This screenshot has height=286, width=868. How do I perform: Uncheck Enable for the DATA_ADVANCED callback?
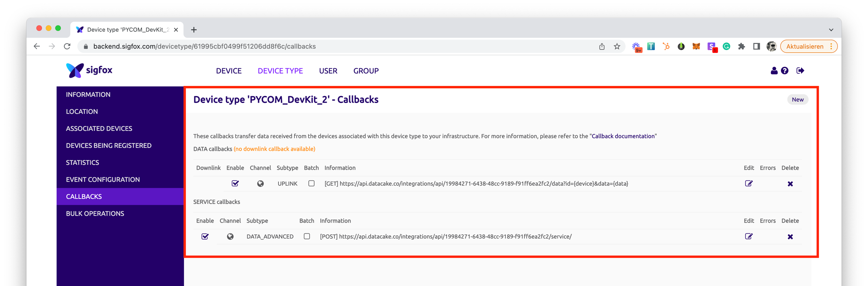pyautogui.click(x=205, y=237)
